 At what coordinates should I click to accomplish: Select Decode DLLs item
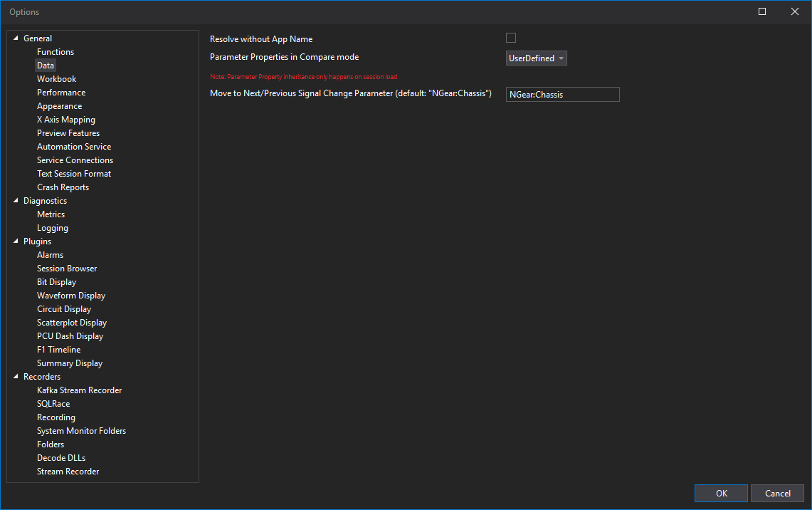point(61,458)
